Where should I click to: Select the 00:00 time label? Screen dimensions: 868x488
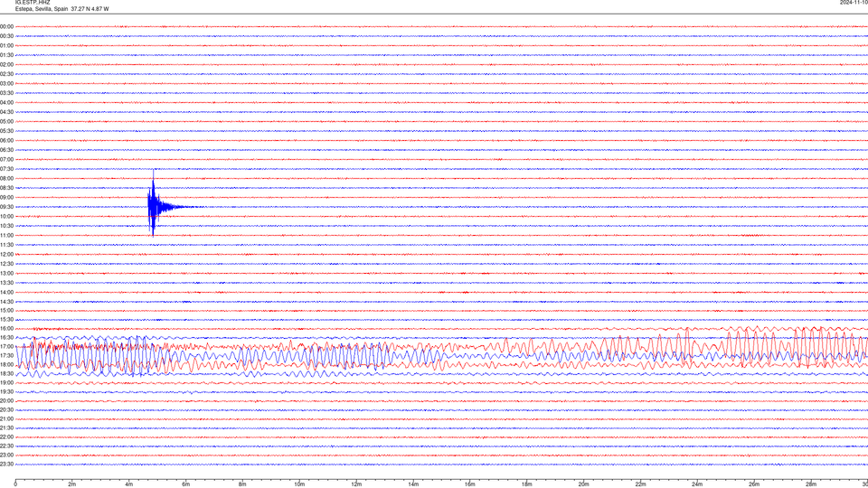click(6, 26)
